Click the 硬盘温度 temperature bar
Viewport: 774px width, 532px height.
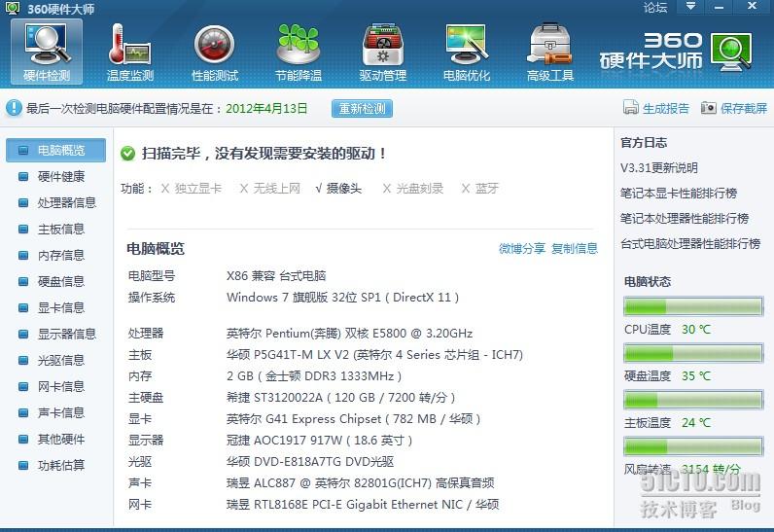pos(693,353)
